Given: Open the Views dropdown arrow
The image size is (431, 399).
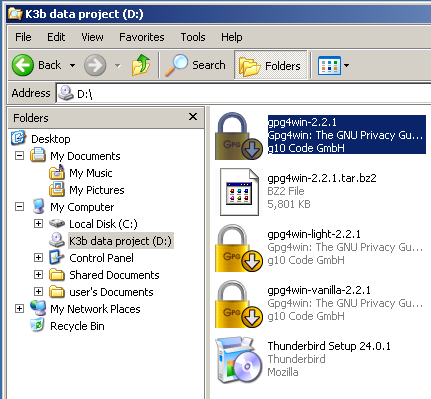Looking at the screenshot, I should pos(346,65).
